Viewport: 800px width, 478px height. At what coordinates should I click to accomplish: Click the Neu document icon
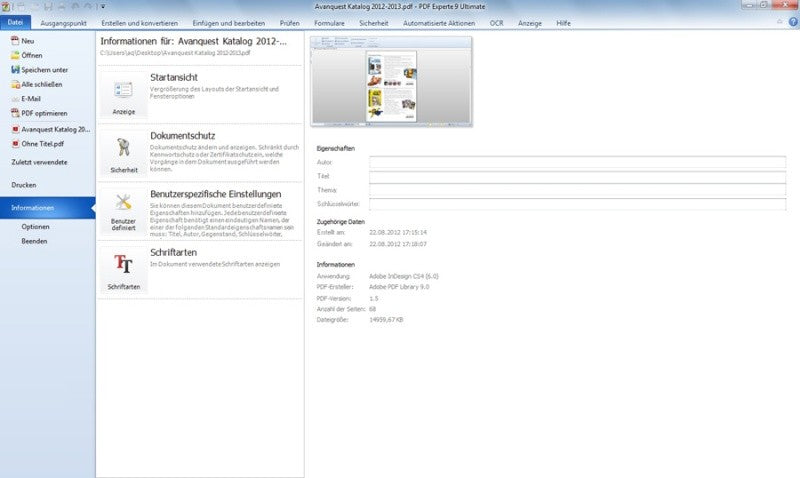15,41
